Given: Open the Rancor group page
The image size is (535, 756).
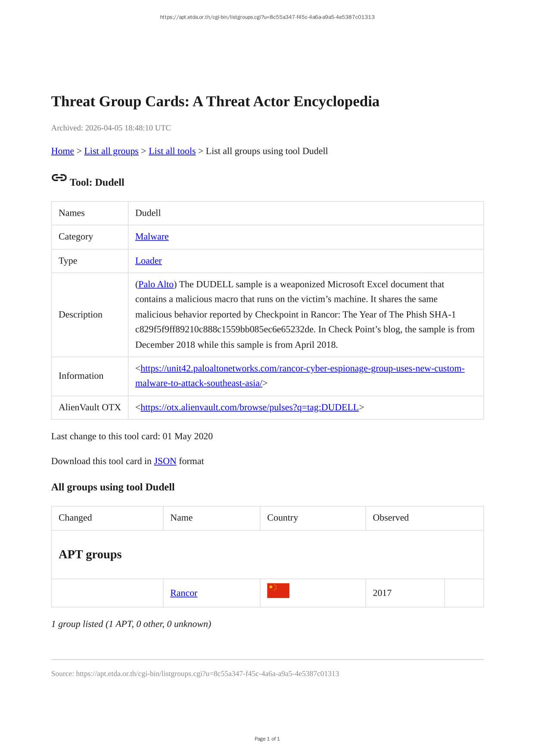Looking at the screenshot, I should [184, 593].
